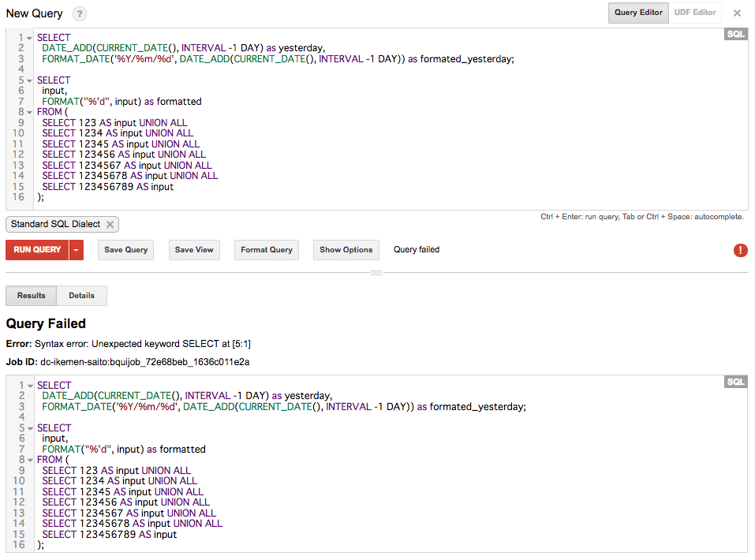
Task: Click the Save View button
Action: (x=194, y=250)
